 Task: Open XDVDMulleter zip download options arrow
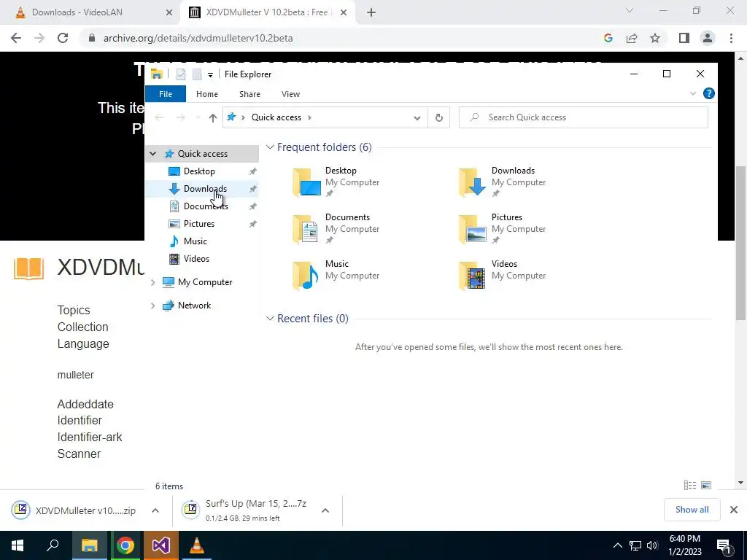[x=155, y=510]
